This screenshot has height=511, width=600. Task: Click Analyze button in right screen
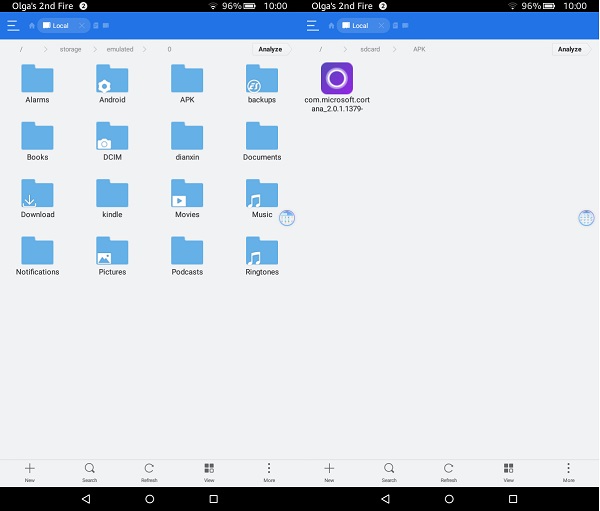tap(571, 49)
